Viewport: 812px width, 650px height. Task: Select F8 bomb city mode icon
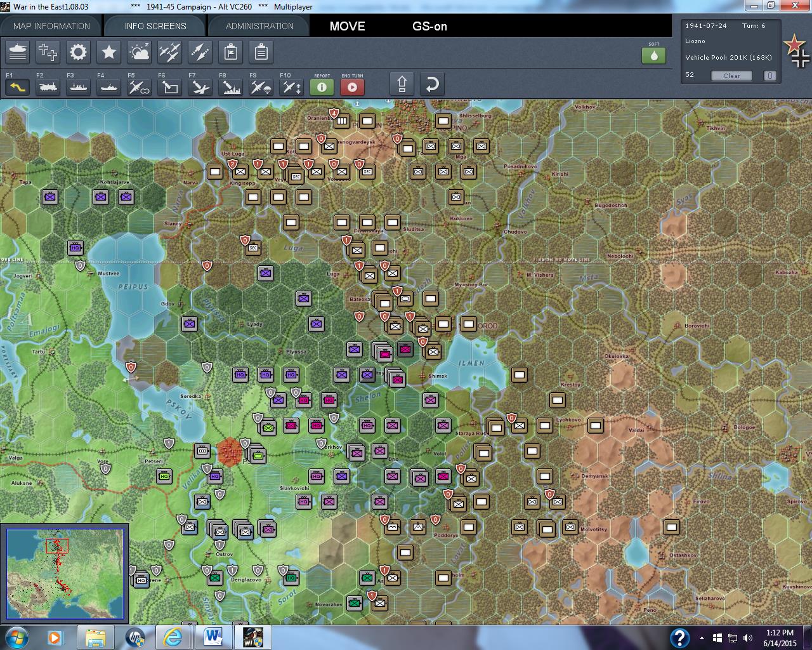click(x=230, y=87)
